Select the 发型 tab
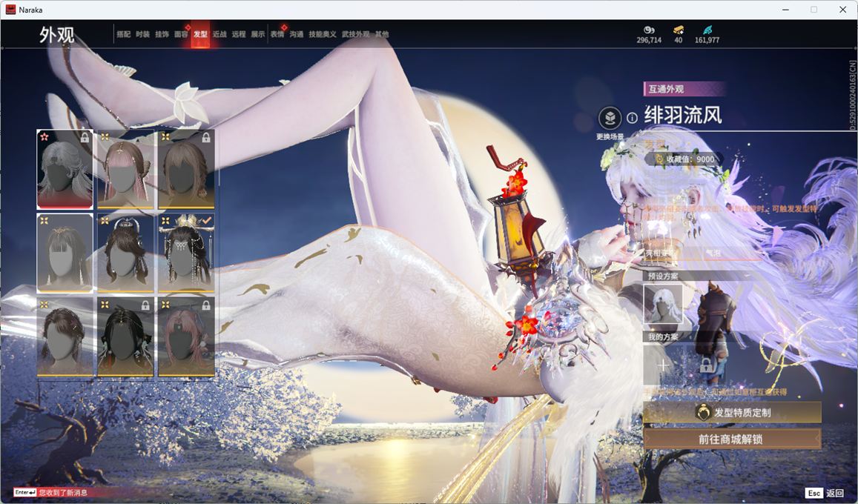Screen dimensions: 858x504 (200, 34)
